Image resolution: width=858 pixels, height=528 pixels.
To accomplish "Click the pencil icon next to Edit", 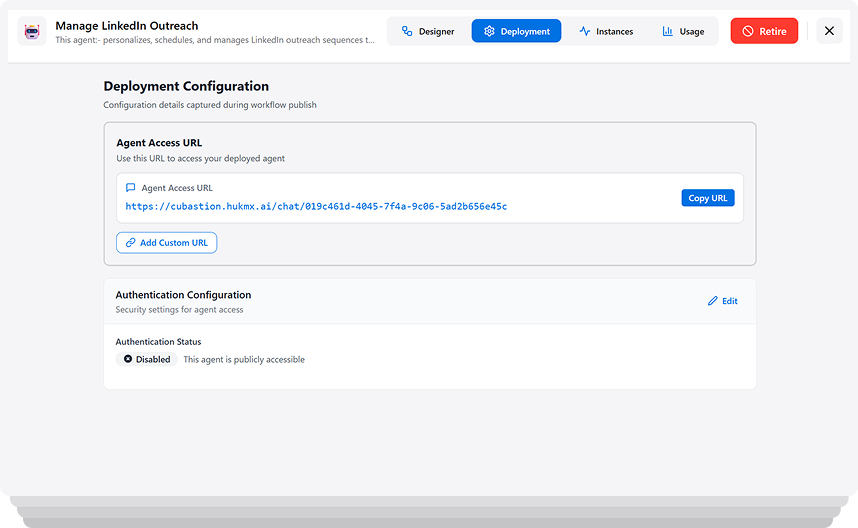I will 712,301.
